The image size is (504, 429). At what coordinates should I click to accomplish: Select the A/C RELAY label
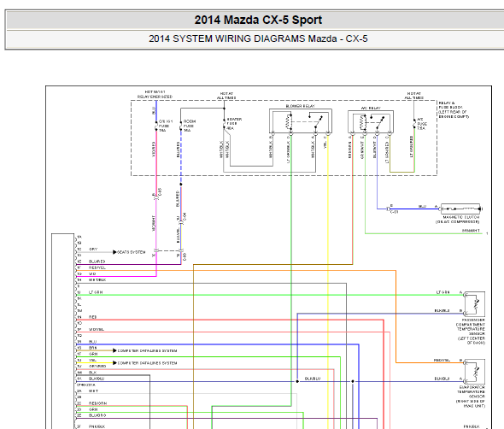(371, 108)
